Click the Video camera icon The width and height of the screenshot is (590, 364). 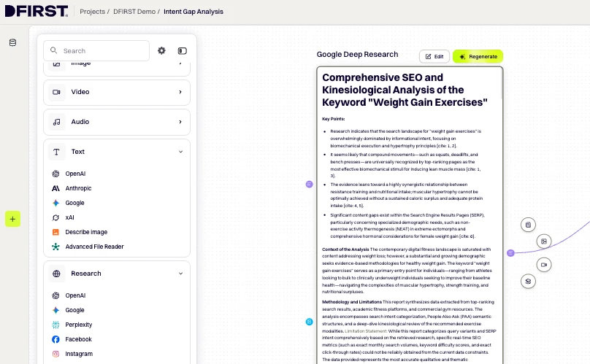pyautogui.click(x=56, y=92)
